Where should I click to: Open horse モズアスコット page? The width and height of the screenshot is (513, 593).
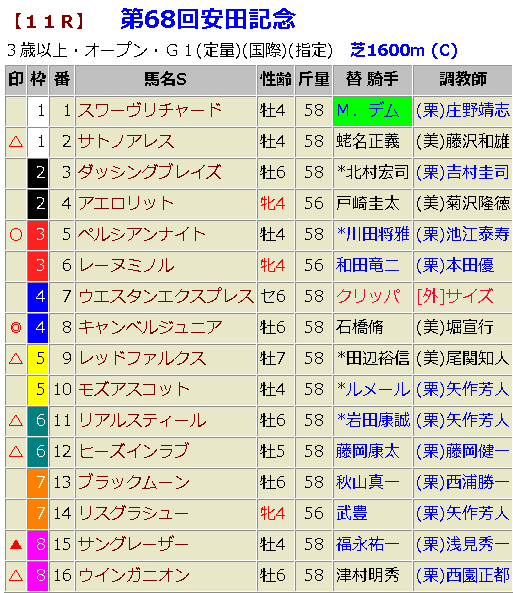tap(134, 390)
